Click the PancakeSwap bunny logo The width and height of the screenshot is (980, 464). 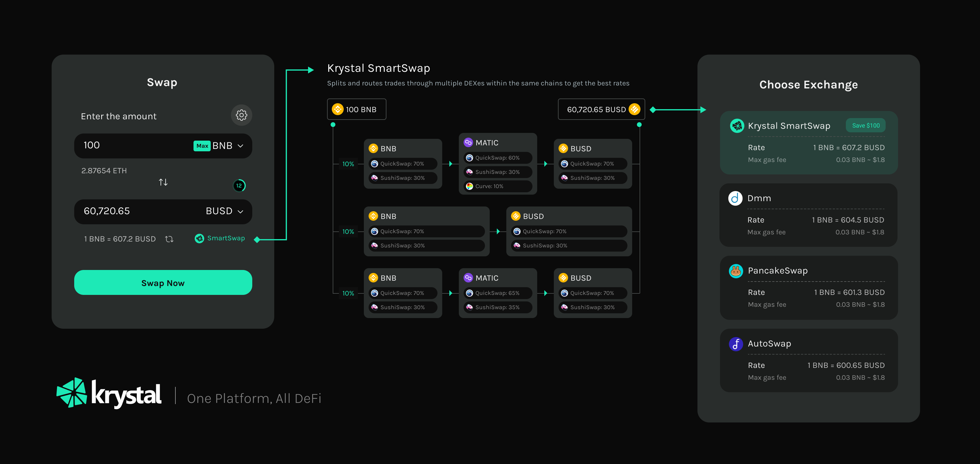tap(736, 271)
